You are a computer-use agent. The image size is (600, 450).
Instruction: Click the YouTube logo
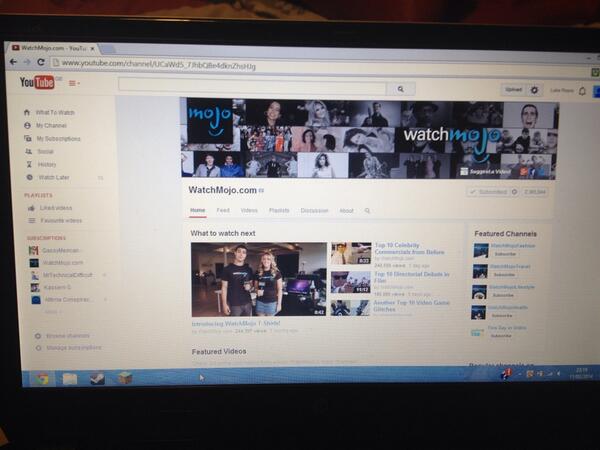click(x=37, y=82)
